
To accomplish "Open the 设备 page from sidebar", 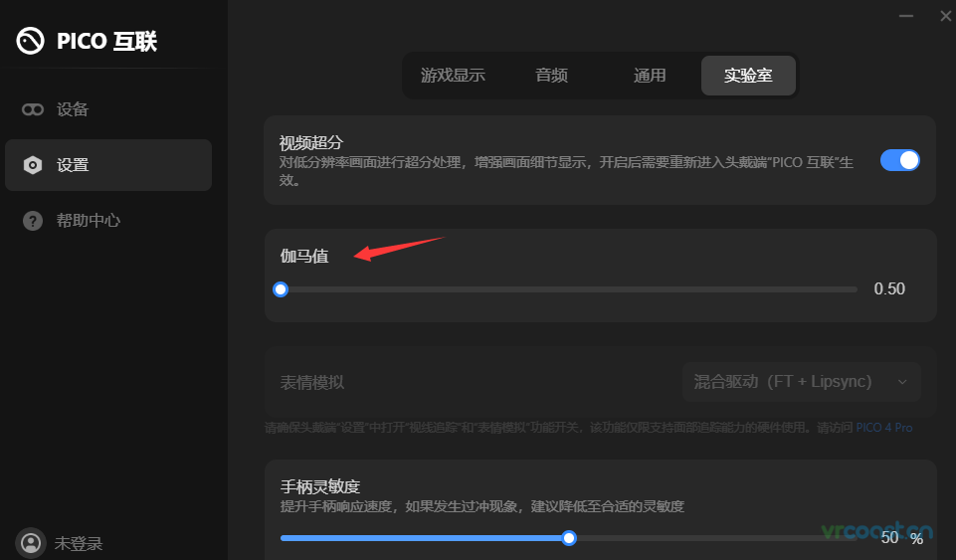I will tap(108, 109).
